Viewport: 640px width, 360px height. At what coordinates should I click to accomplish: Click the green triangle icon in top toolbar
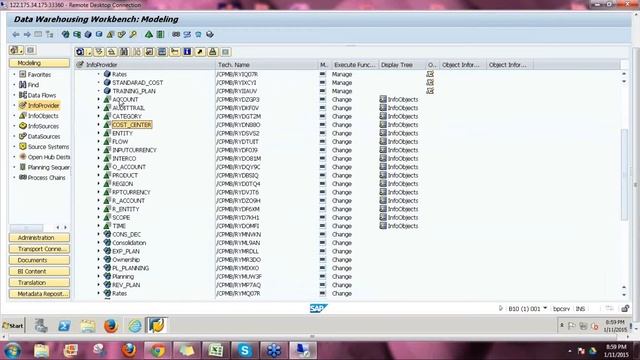(x=149, y=35)
